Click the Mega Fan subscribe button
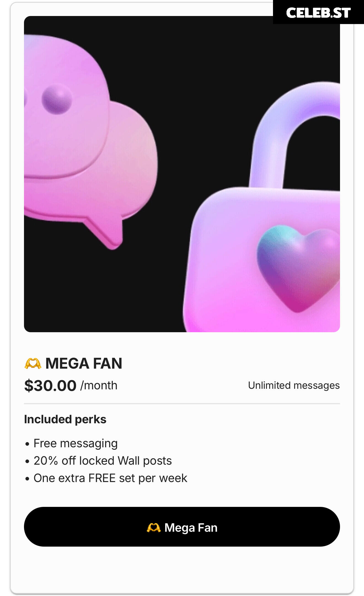The width and height of the screenshot is (364, 596). 182,526
